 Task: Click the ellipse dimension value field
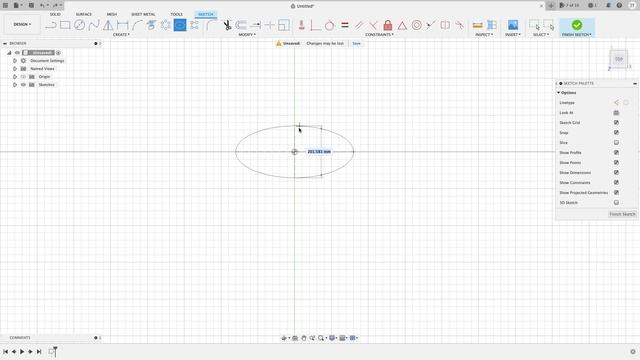coord(319,152)
